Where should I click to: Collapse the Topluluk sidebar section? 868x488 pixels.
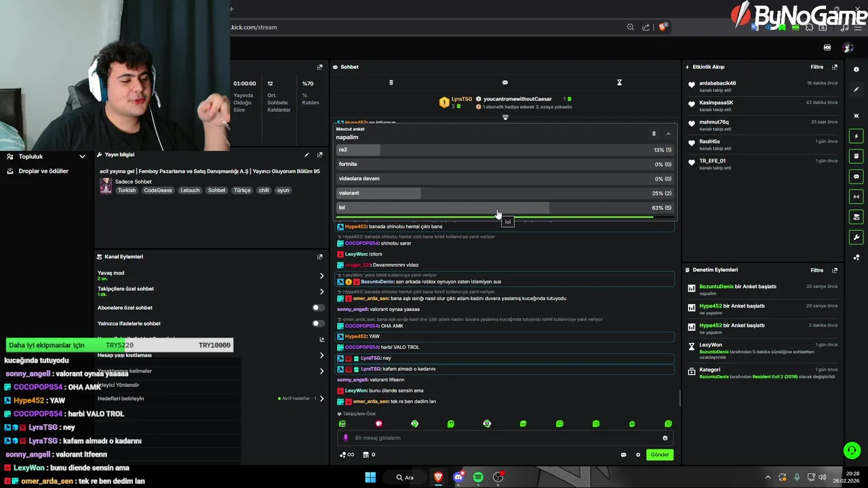tap(82, 157)
